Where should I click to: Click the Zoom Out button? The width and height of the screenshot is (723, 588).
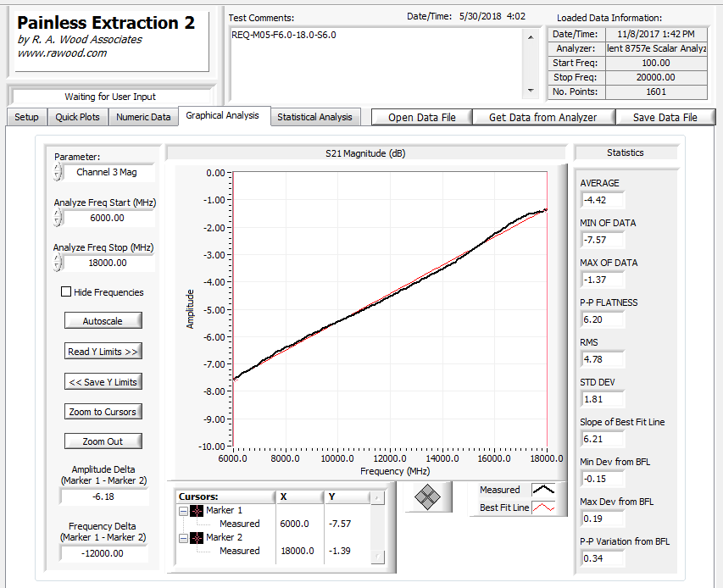pos(103,441)
